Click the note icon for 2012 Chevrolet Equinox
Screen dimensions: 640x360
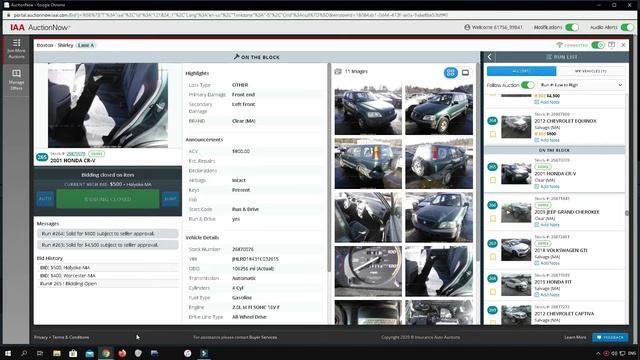[537, 140]
